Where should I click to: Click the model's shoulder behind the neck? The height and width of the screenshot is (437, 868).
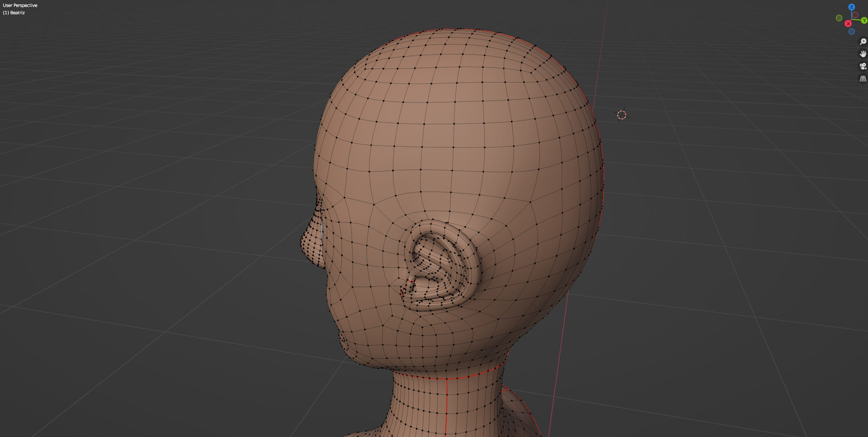(x=518, y=412)
